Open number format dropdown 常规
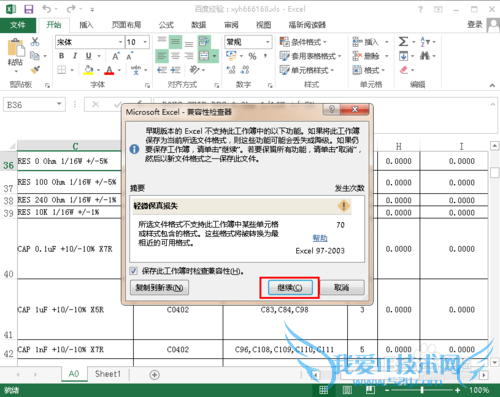This screenshot has height=397, width=500. (x=268, y=42)
